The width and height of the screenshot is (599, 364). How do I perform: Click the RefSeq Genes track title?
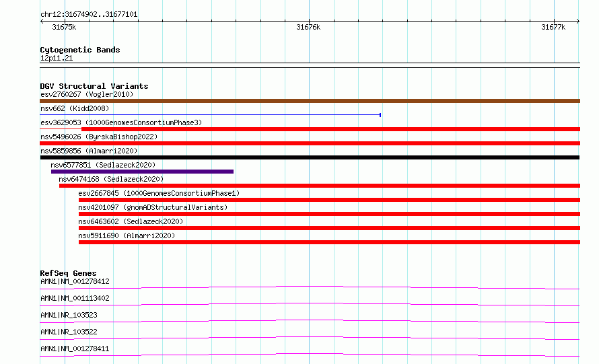point(68,273)
